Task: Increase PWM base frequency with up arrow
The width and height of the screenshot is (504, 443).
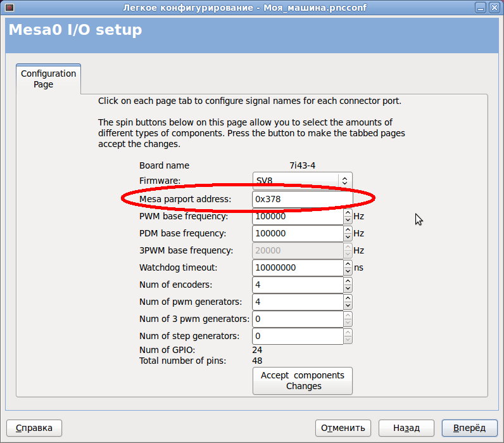Action: pos(348,212)
